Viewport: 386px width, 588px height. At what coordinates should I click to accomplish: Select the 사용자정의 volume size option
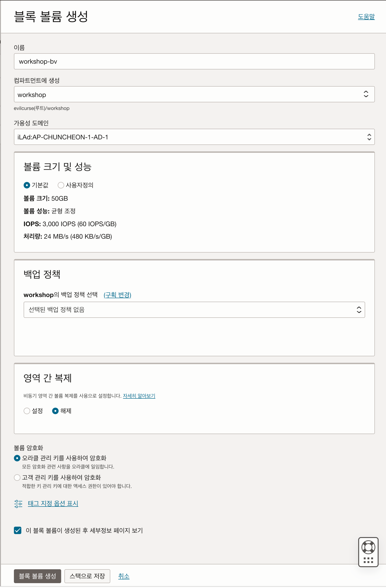pyautogui.click(x=61, y=185)
